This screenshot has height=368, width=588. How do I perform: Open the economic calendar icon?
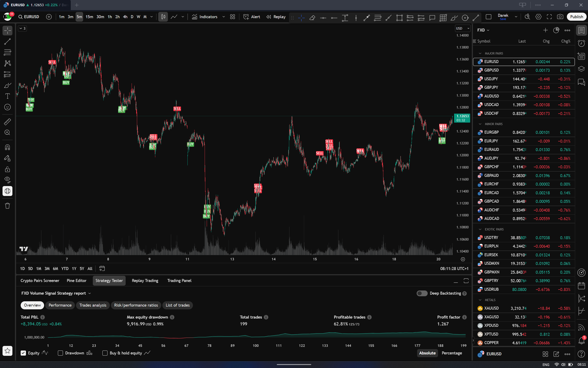click(581, 285)
